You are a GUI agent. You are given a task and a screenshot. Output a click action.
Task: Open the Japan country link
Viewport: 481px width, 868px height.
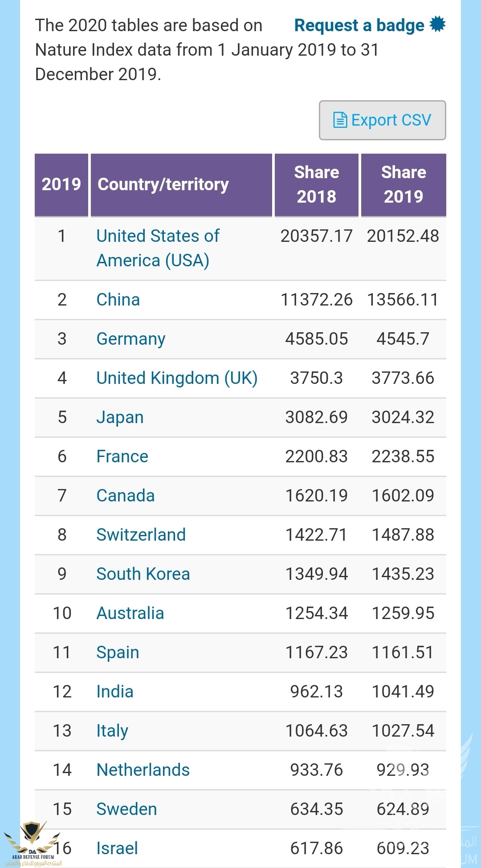[120, 418]
